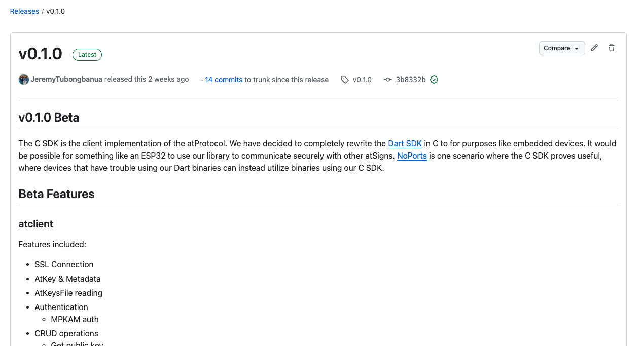Go back to Releases breadcrumb link
Screen dimensions: 644x346
[x=24, y=11]
